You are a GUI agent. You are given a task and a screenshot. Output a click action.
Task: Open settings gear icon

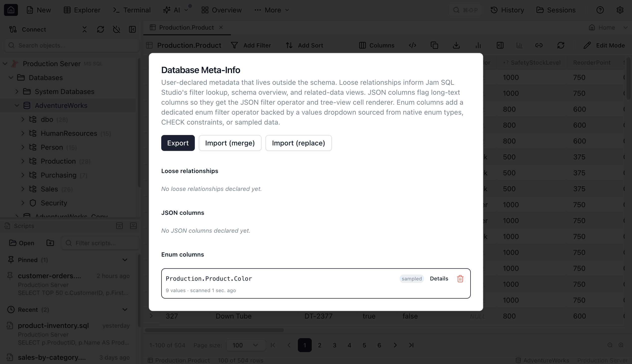[x=620, y=10]
